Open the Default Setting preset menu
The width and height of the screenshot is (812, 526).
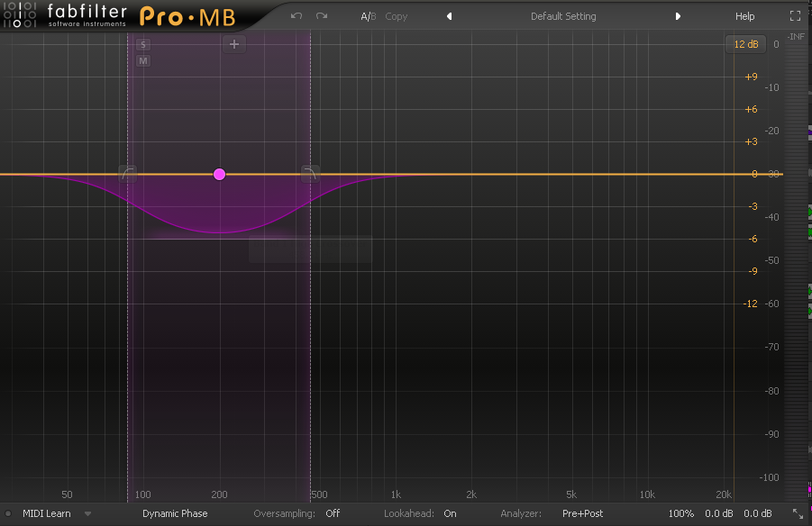(x=563, y=15)
